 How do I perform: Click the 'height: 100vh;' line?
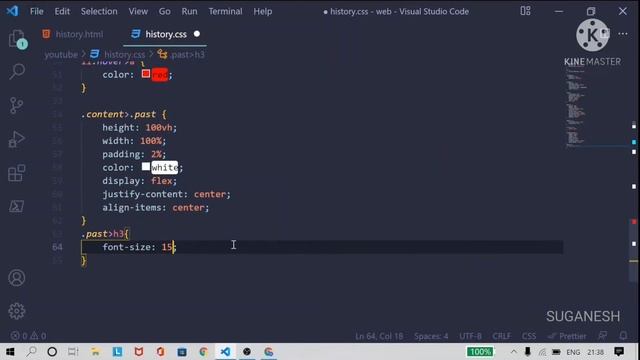pyautogui.click(x=139, y=128)
